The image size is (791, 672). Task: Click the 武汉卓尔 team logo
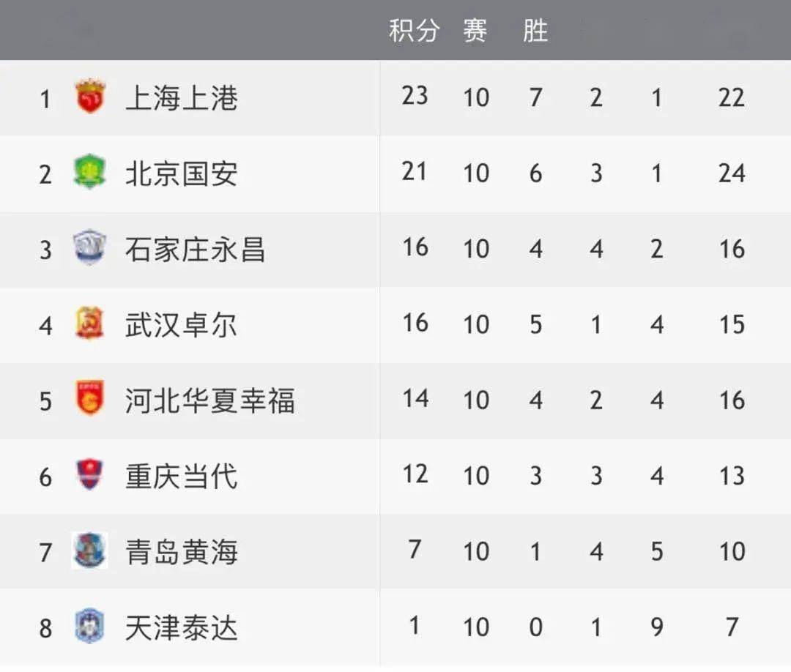click(x=89, y=323)
